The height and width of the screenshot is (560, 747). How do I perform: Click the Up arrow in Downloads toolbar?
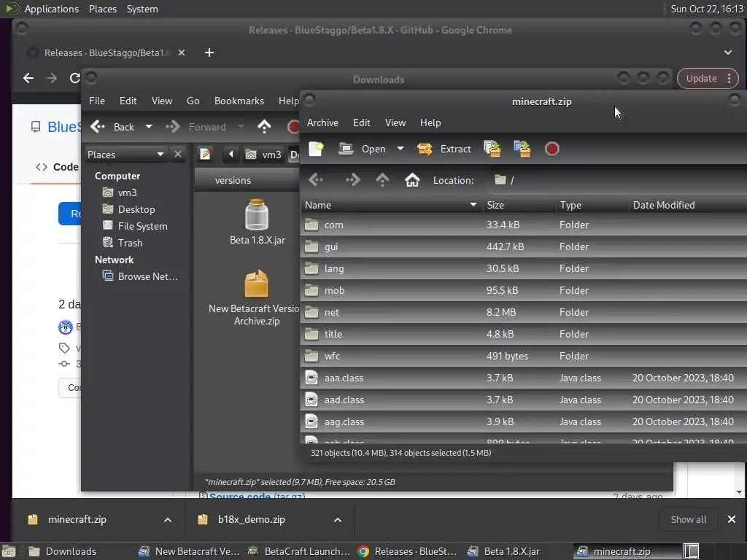click(264, 127)
